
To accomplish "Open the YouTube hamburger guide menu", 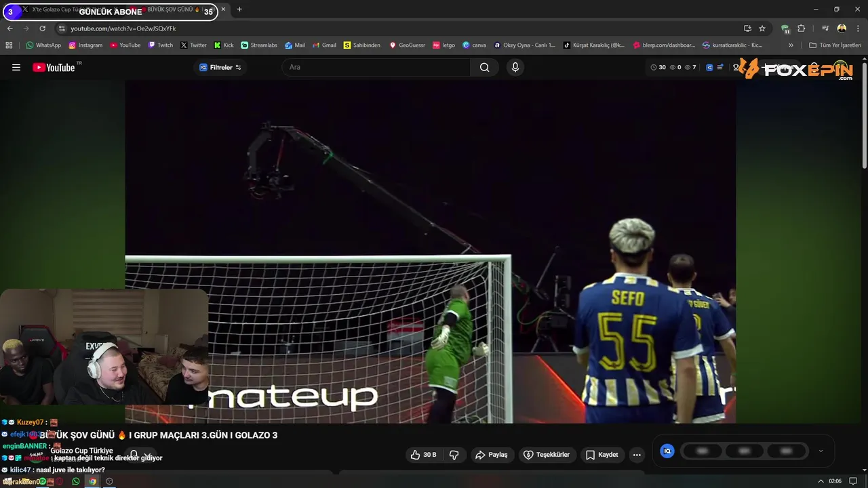I will tap(16, 67).
